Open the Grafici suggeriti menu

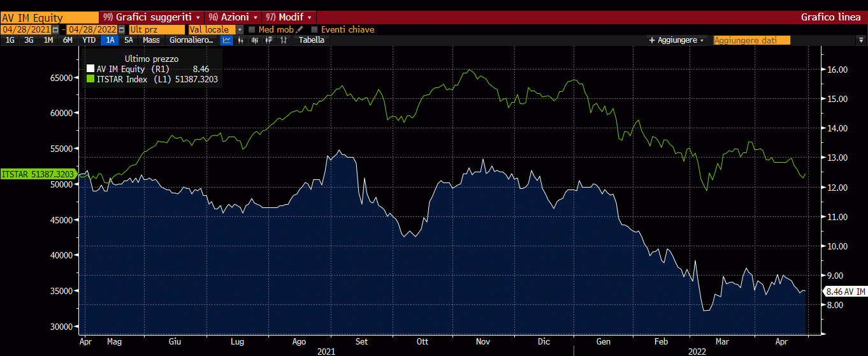[152, 17]
